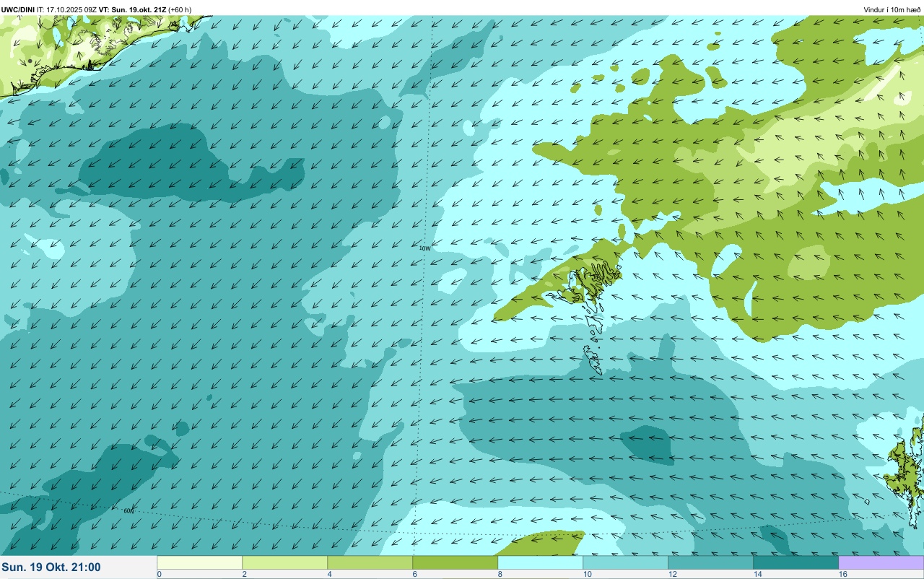Click legend scale value "4"
Viewport: 924px width, 579px height.
click(x=329, y=574)
